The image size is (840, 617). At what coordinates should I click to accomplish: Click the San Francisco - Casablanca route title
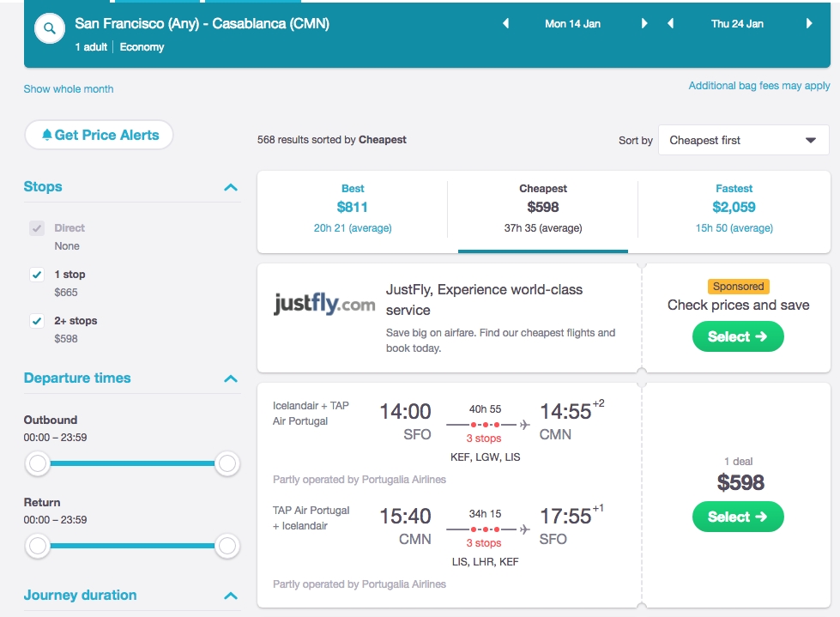202,23
